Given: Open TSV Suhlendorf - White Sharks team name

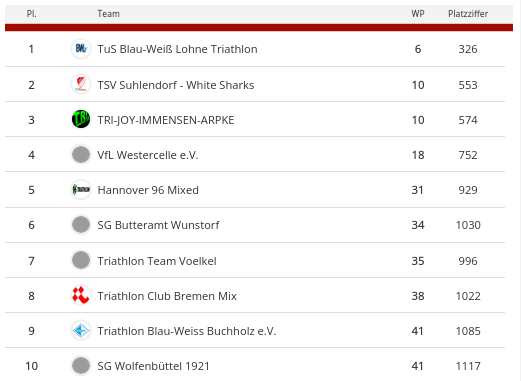Looking at the screenshot, I should [176, 85].
